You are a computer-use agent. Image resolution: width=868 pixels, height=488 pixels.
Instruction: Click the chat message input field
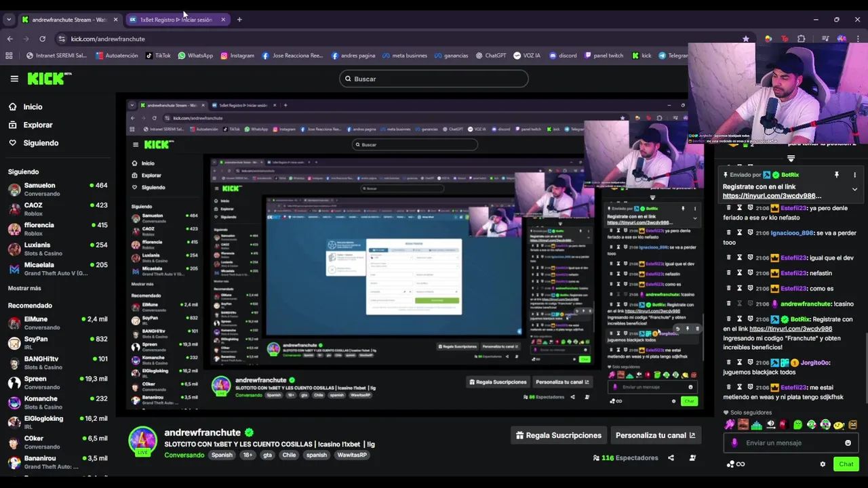[x=791, y=443]
